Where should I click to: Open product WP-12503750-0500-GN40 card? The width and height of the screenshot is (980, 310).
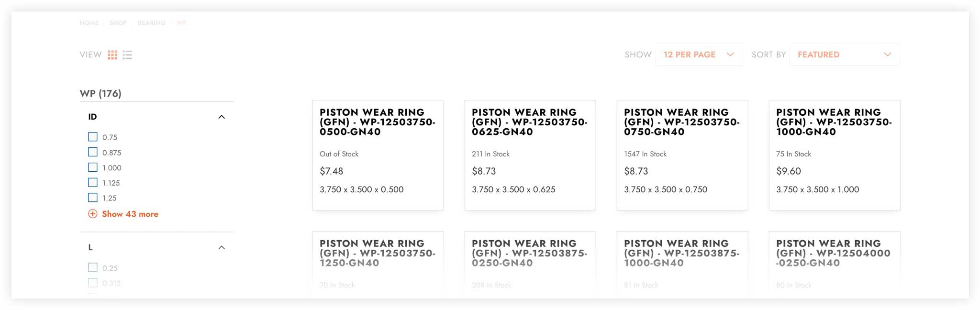coord(378,155)
